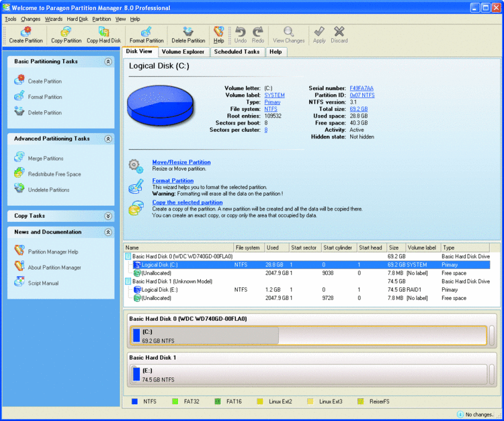The height and width of the screenshot is (421, 504).
Task: Sort the list by the Name column header
Action: coord(178,247)
